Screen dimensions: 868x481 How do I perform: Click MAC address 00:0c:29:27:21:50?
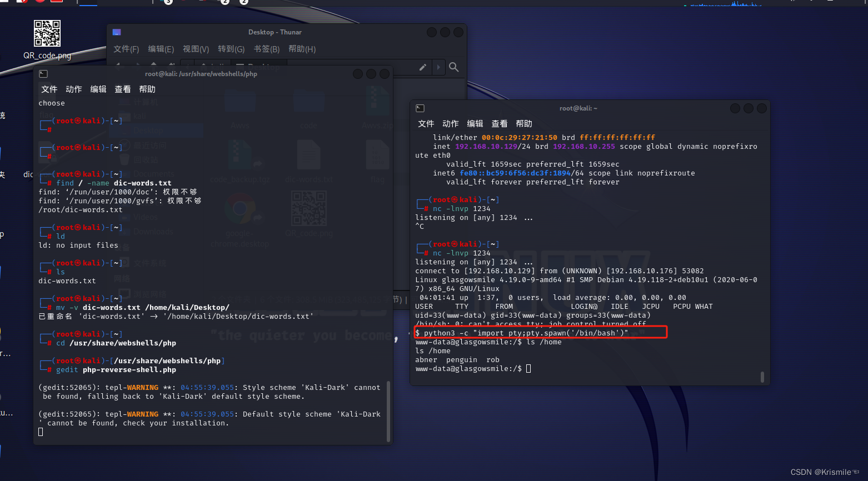coord(520,138)
